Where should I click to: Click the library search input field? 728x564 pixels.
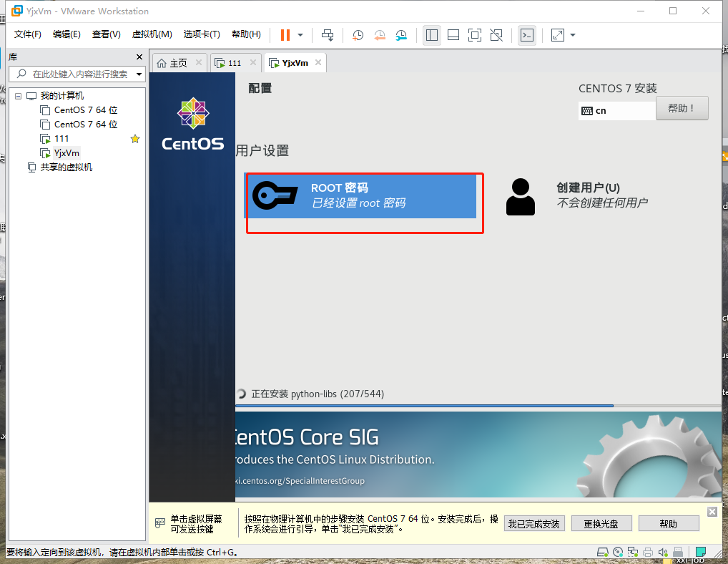pyautogui.click(x=77, y=74)
